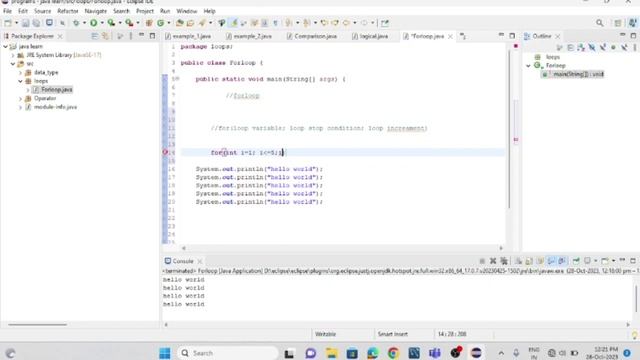Open the Project menu
This screenshot has width=640, height=360.
coord(145,11)
